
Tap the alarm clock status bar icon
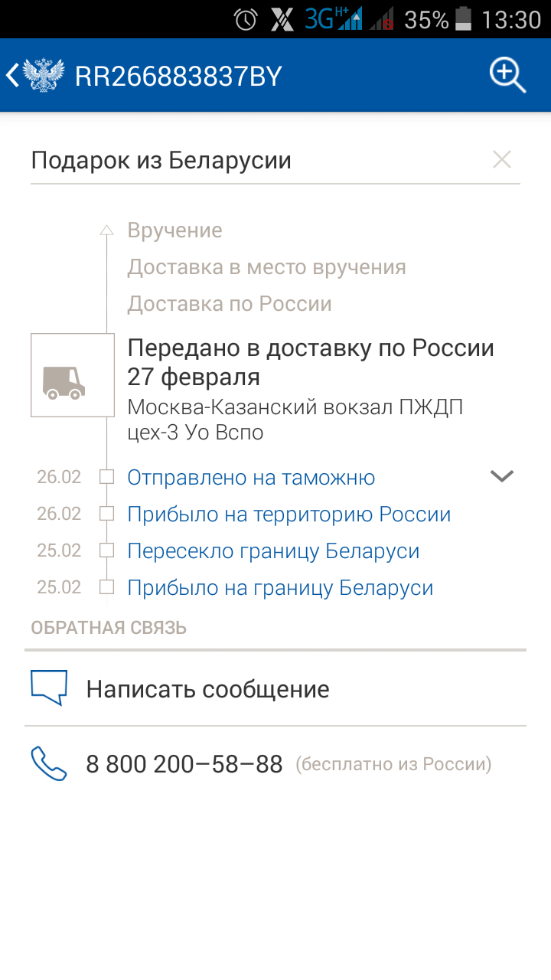click(246, 19)
